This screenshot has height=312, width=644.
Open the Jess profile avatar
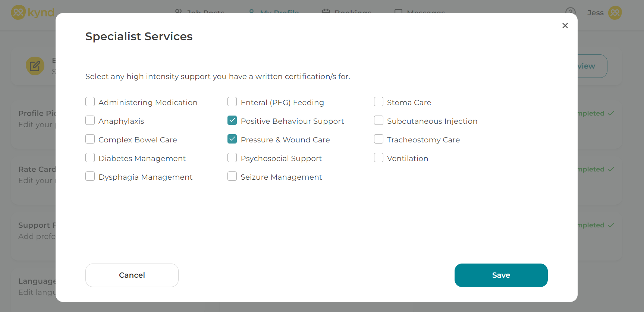[615, 13]
